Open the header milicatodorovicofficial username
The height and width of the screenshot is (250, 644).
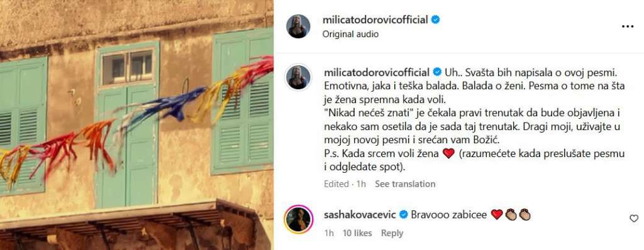pos(376,19)
